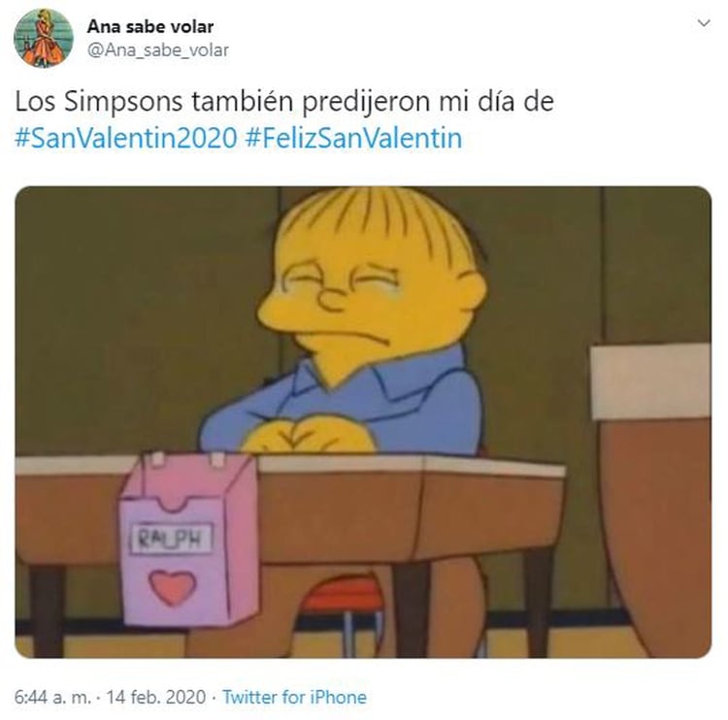Open the "Ana sabe volar" display name
Viewport: 728px width, 720px height.
point(150,26)
